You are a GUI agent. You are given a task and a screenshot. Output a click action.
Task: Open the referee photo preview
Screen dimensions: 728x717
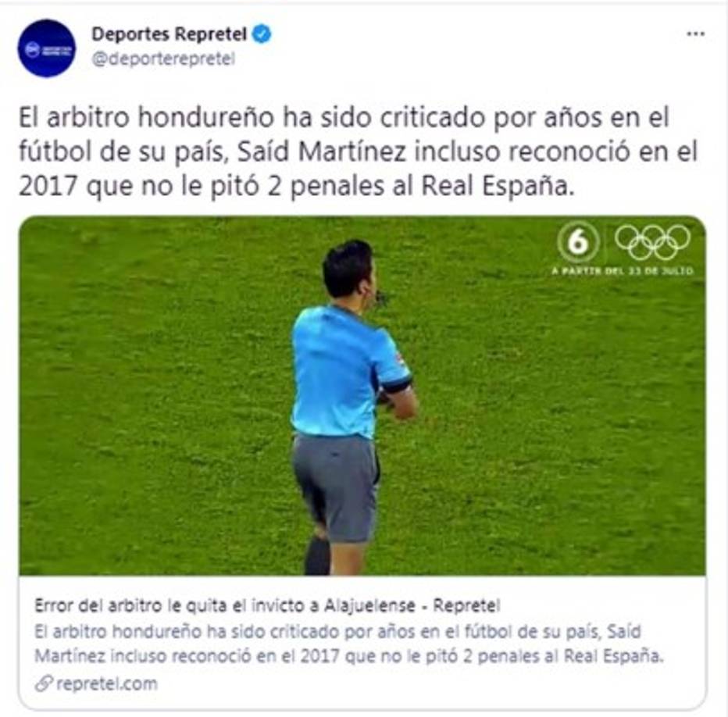tap(362, 396)
